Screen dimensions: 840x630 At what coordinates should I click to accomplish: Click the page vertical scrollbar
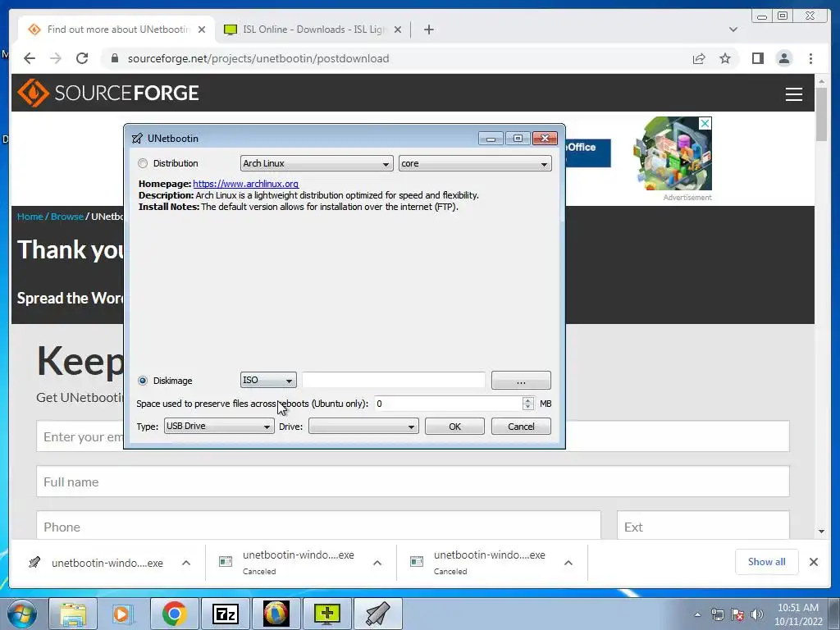(822, 114)
